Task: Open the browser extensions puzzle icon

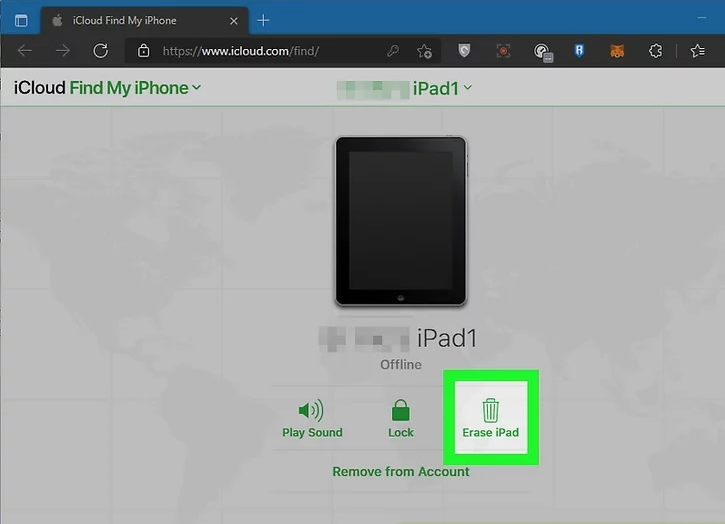Action: pyautogui.click(x=656, y=51)
